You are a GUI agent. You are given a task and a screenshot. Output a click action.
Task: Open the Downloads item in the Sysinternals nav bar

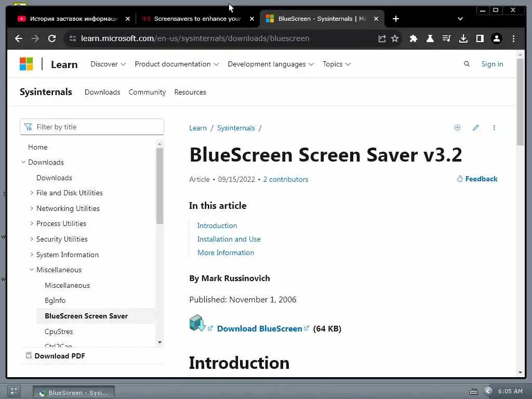tap(102, 92)
